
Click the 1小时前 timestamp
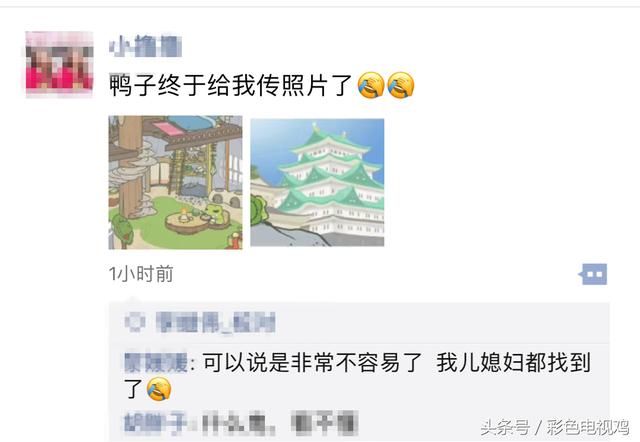coord(141,274)
